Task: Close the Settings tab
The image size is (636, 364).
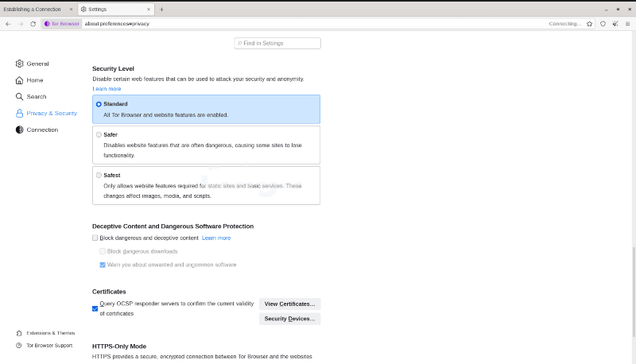Action: 149,10
